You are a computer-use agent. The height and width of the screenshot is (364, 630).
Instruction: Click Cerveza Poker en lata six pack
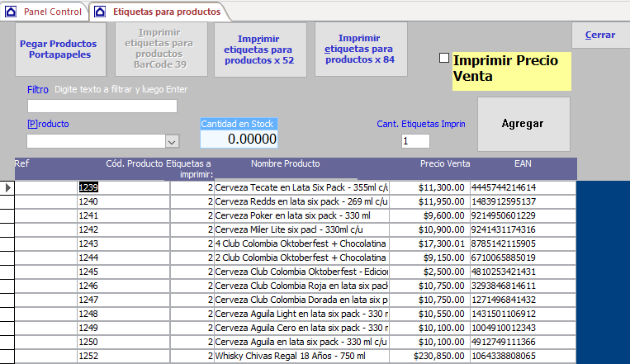301,215
